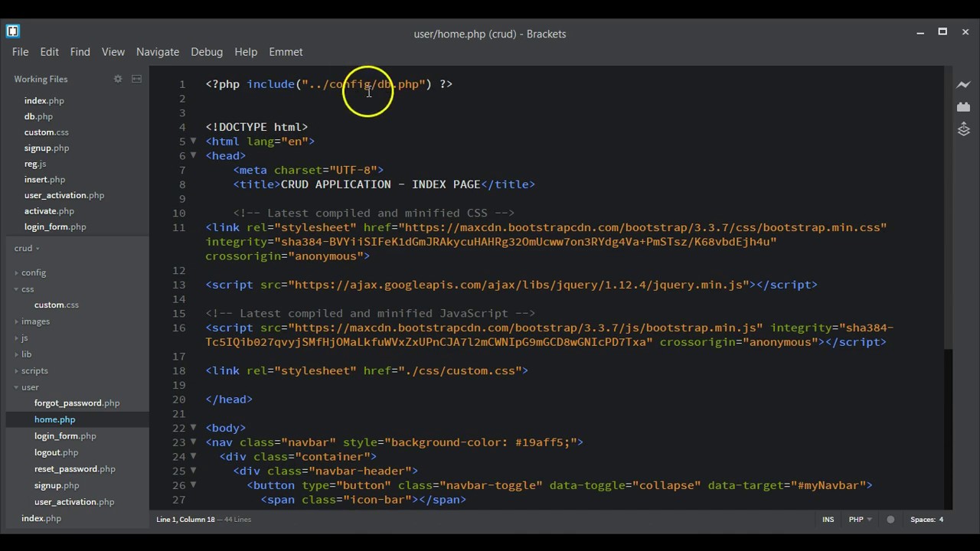The width and height of the screenshot is (980, 551).
Task: Open the Extension Manager brick icon
Action: tap(963, 107)
